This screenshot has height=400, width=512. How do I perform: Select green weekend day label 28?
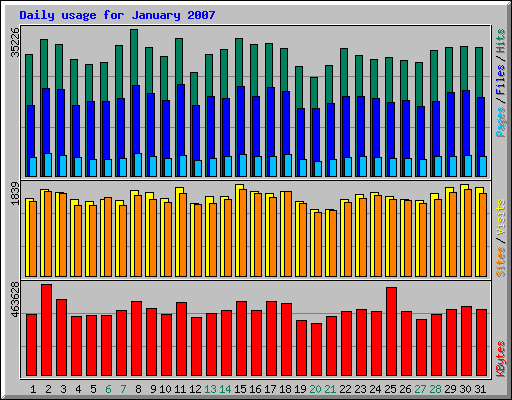coord(435,389)
